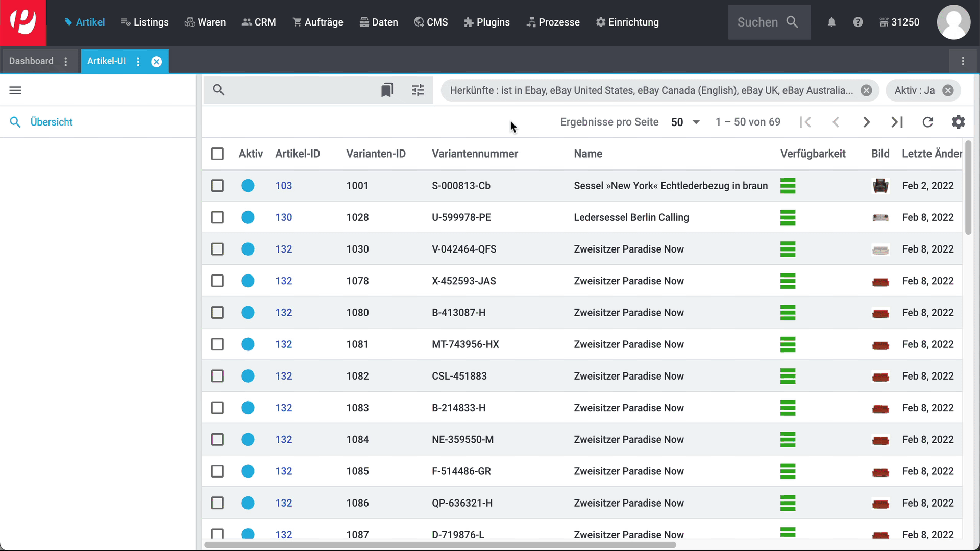Open table column settings gear
Image resolution: width=980 pixels, height=551 pixels.
tap(958, 122)
